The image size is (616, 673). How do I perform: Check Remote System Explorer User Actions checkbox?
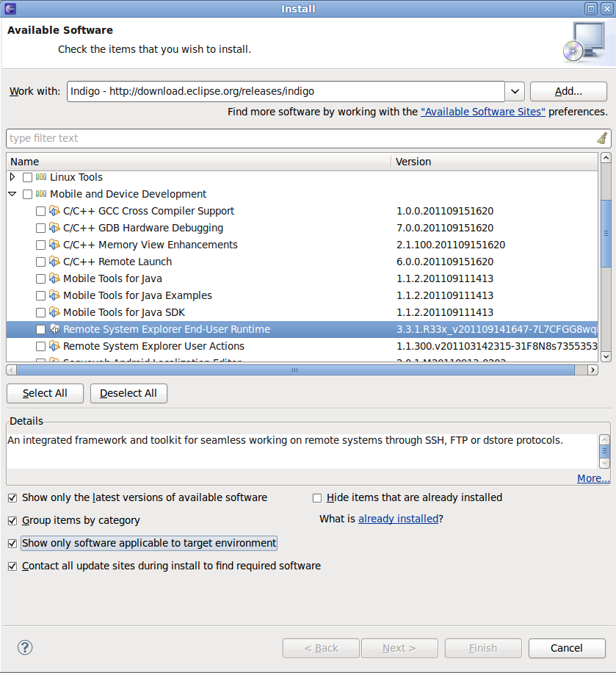tap(41, 346)
